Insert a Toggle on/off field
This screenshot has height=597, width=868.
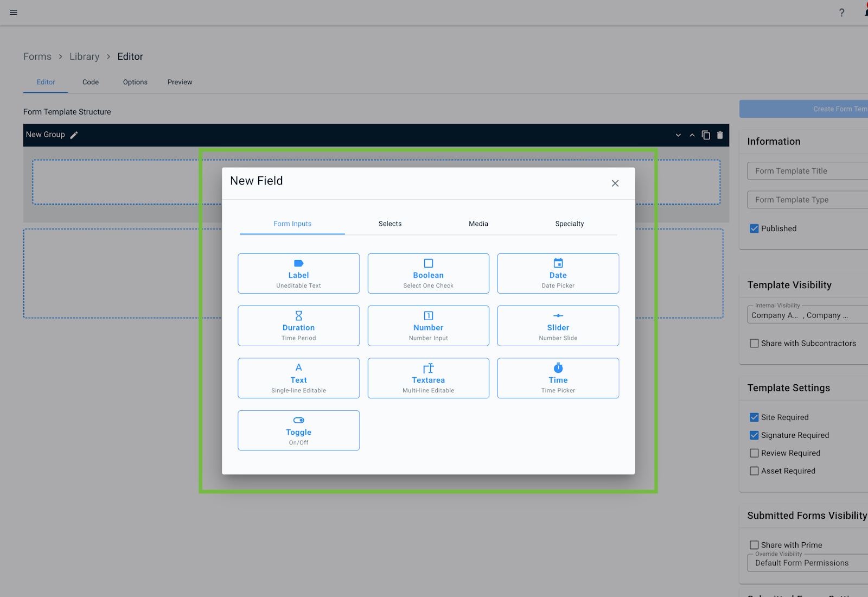298,430
